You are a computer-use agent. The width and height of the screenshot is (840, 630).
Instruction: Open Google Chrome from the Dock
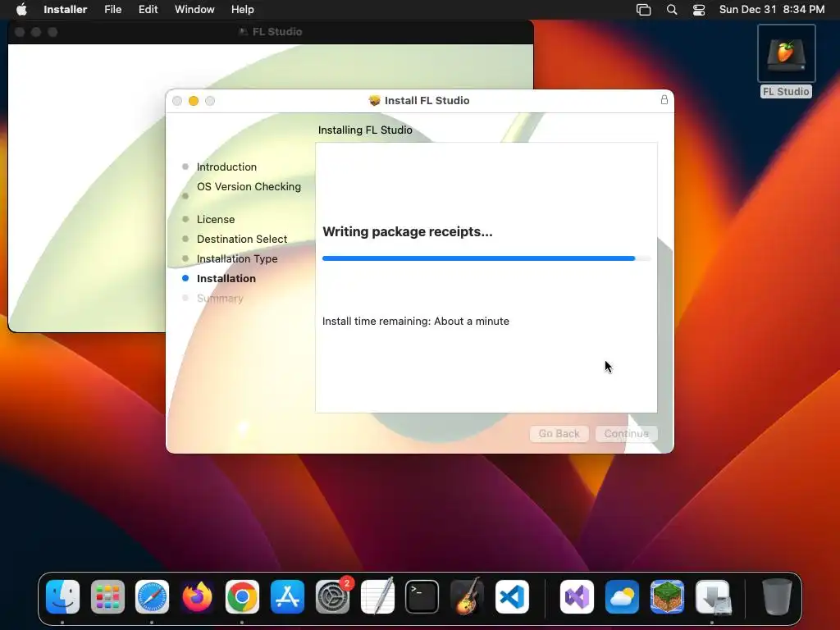click(x=242, y=596)
